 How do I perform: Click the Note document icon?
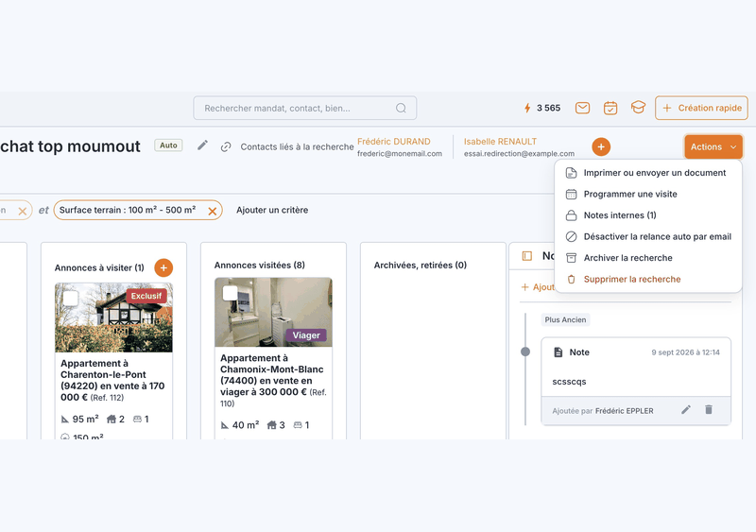(x=558, y=352)
